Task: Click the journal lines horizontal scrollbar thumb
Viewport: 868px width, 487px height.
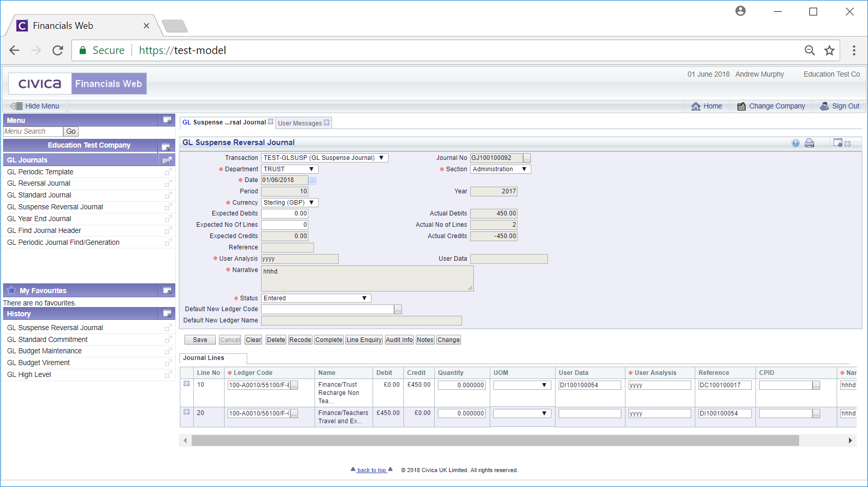Action: pos(495,441)
